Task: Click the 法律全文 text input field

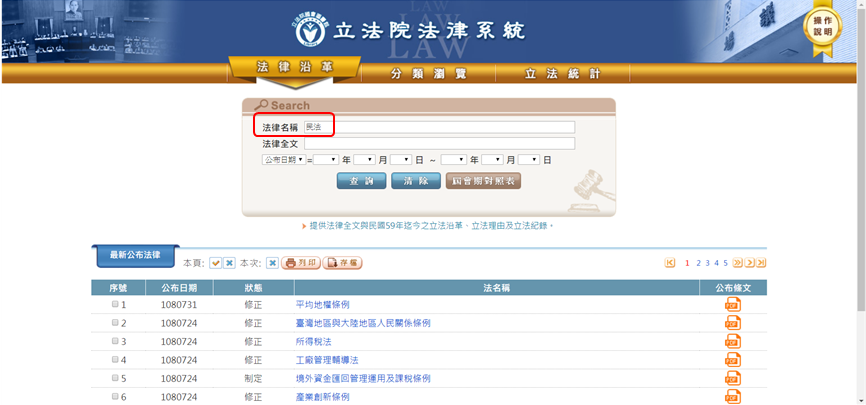Action: pos(439,143)
